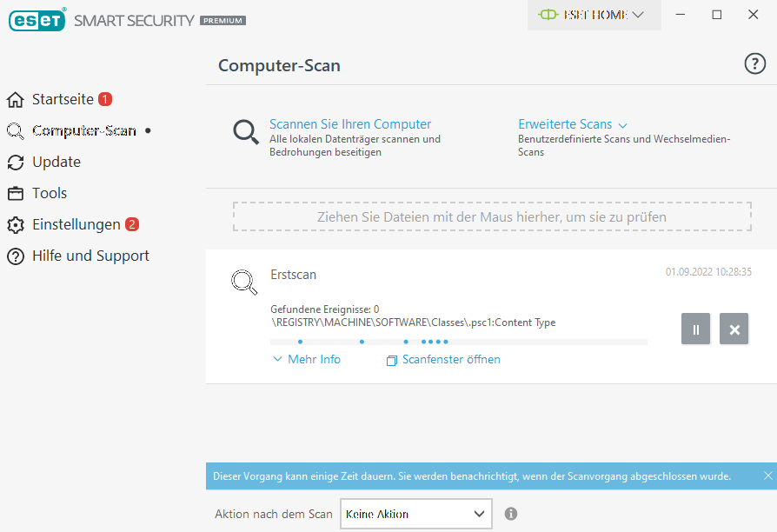Open the ESET HOME dropdown

pos(594,15)
